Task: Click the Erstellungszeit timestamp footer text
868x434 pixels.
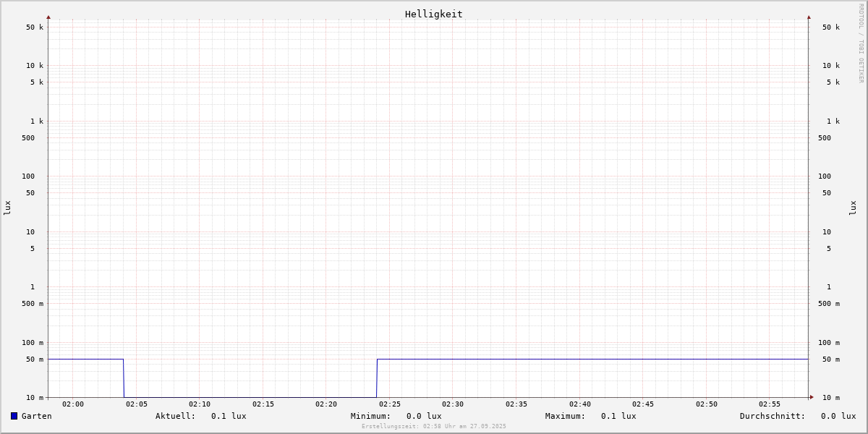Action: [x=433, y=427]
